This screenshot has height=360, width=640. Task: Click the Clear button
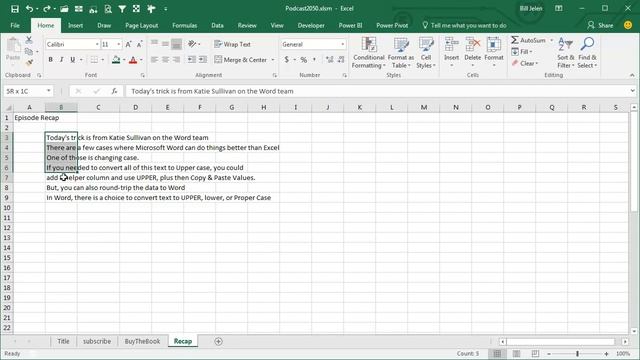point(525,63)
